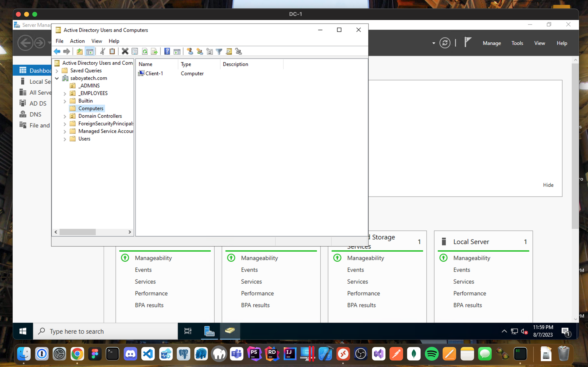
Task: Collapse the saboyatech.com domain node
Action: point(57,78)
